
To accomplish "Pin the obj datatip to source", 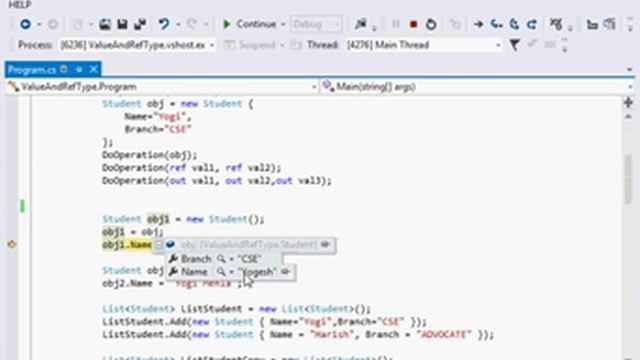I will [325, 244].
